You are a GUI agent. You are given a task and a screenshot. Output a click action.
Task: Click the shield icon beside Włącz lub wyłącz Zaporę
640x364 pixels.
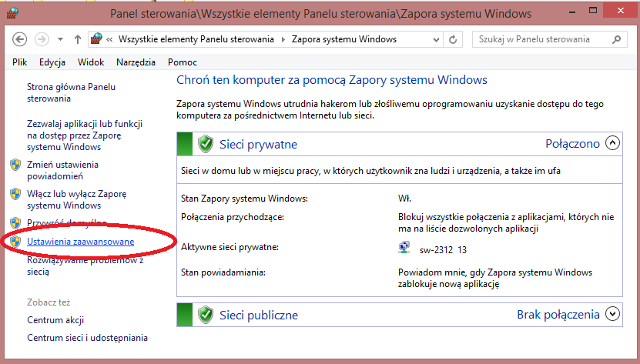[x=15, y=194]
